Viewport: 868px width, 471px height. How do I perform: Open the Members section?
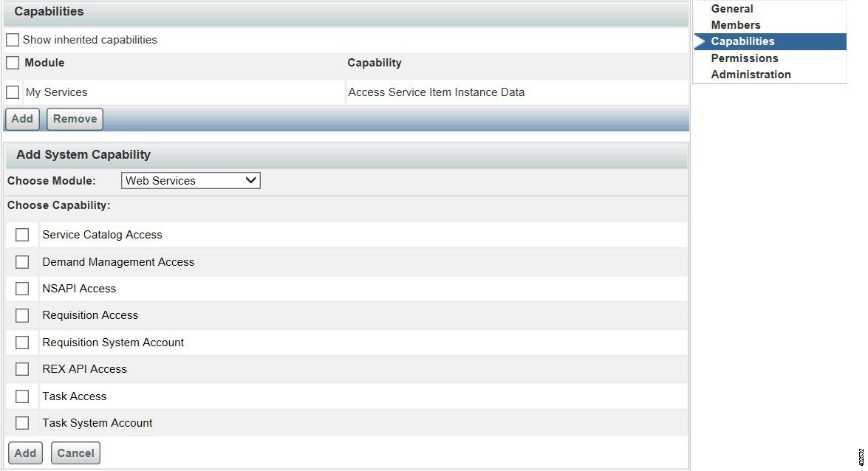[735, 24]
